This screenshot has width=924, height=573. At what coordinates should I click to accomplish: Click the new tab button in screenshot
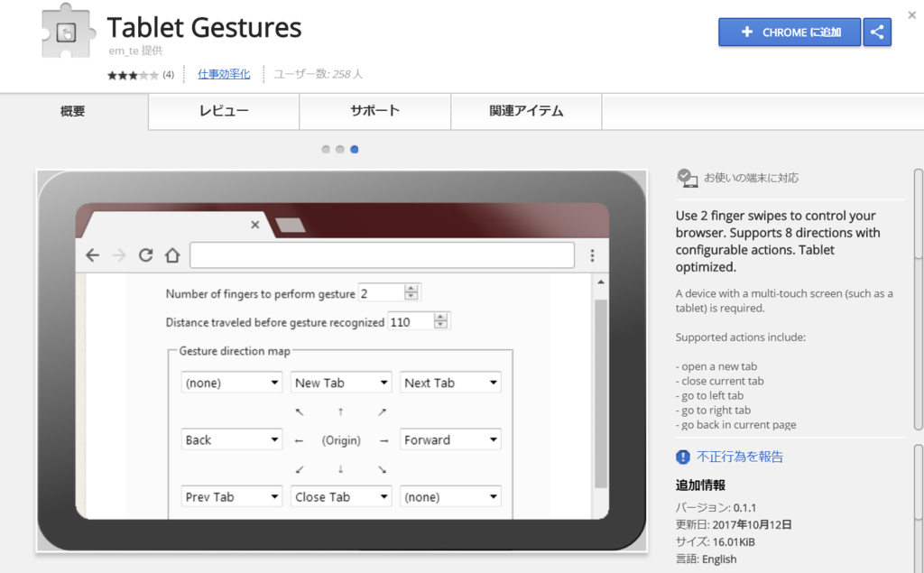[290, 225]
